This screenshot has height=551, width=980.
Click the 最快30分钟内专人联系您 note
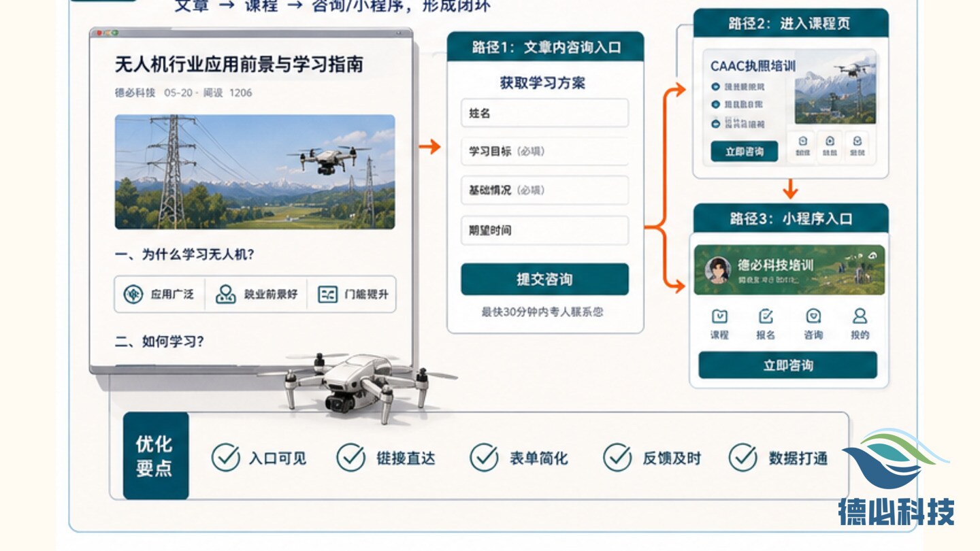coord(542,312)
